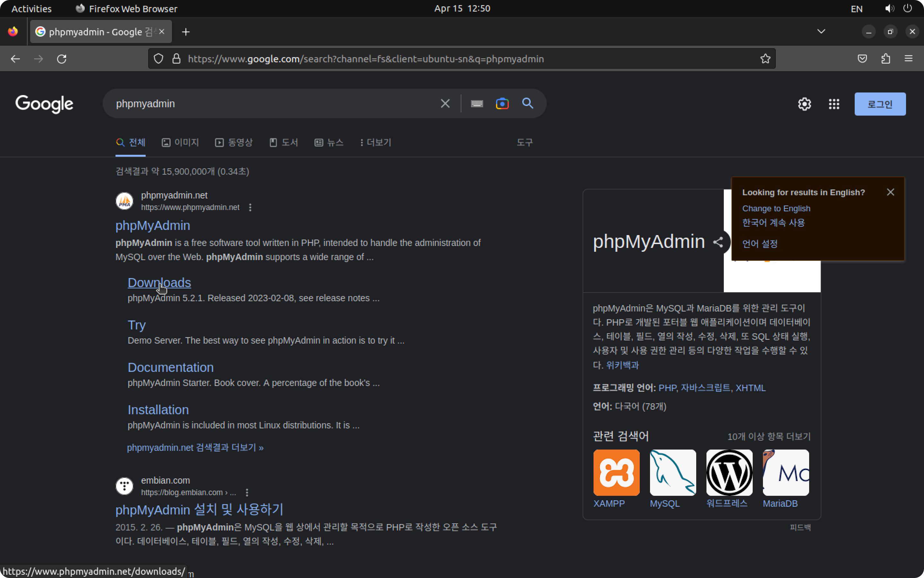Open 언어 설정 language settings
The height and width of the screenshot is (578, 924).
[760, 243]
